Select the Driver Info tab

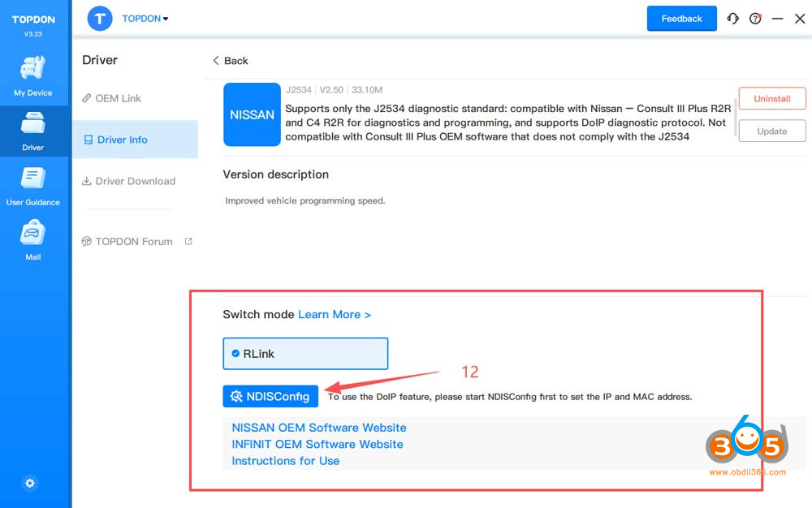pyautogui.click(x=135, y=140)
